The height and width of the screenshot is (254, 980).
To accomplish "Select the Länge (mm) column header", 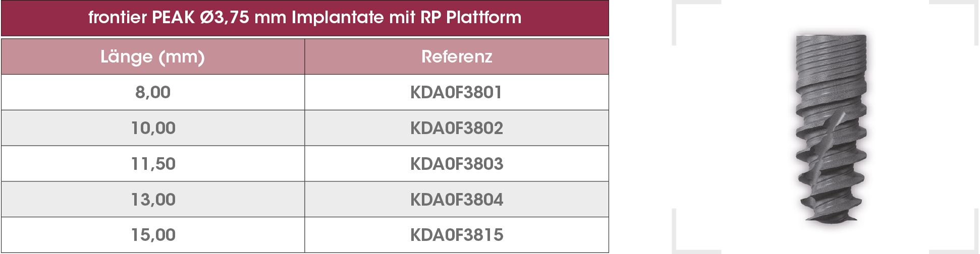I will [153, 56].
